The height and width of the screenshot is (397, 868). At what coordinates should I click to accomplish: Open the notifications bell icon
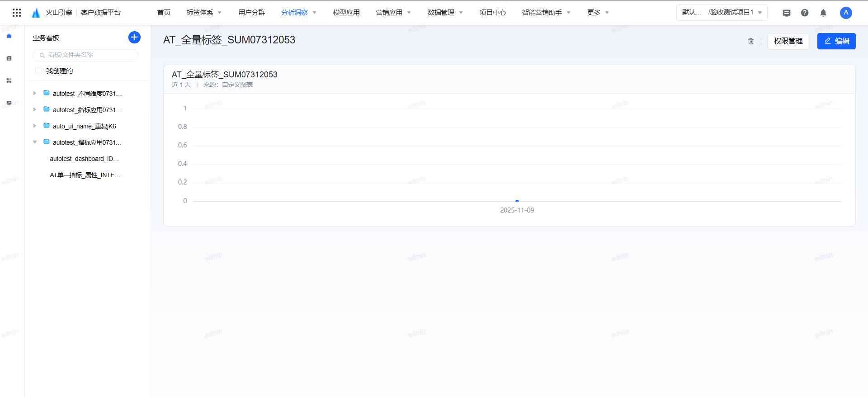tap(823, 13)
